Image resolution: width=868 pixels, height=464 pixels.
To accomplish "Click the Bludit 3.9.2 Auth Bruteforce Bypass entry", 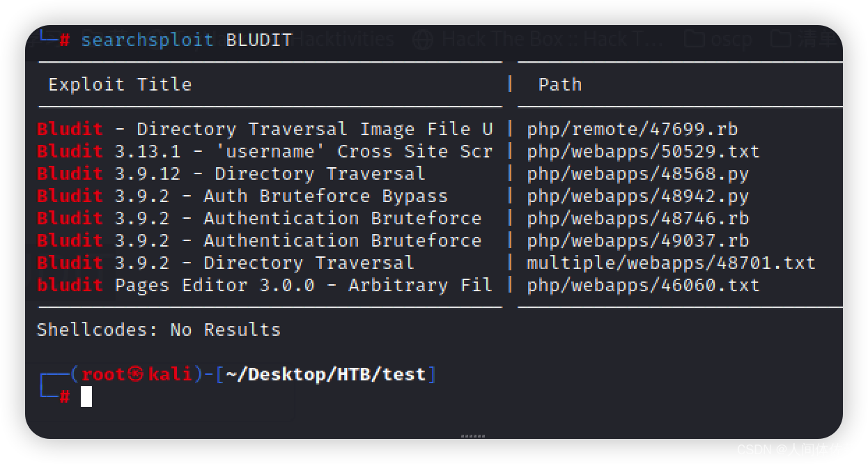I will tap(242, 196).
